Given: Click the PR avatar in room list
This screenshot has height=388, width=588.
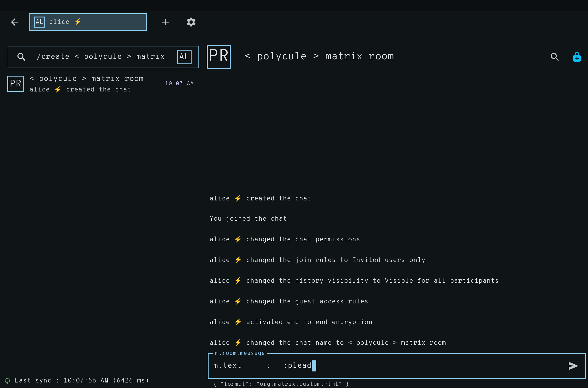Looking at the screenshot, I should coord(16,84).
